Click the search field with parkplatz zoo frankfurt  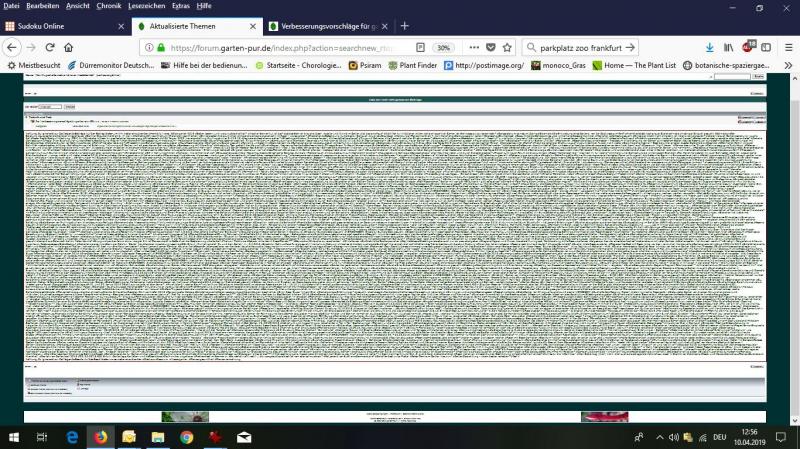click(x=580, y=47)
